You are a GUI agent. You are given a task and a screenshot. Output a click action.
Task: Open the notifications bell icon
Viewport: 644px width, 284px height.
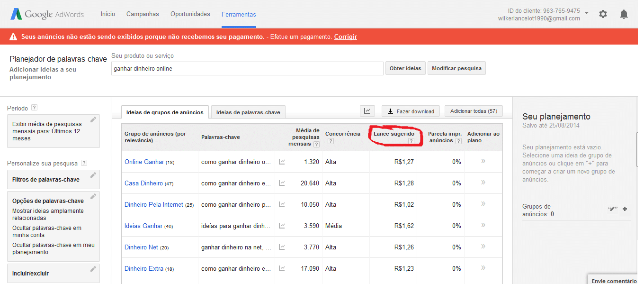[x=624, y=14]
